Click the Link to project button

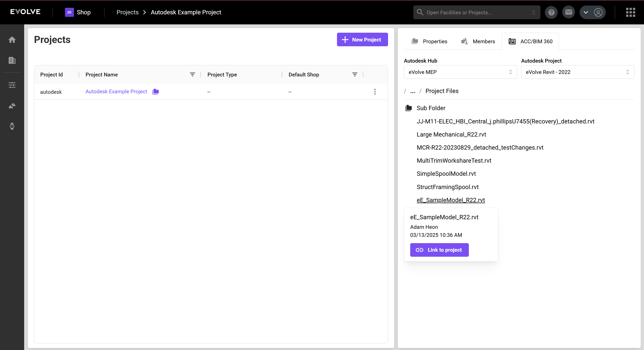[439, 250]
